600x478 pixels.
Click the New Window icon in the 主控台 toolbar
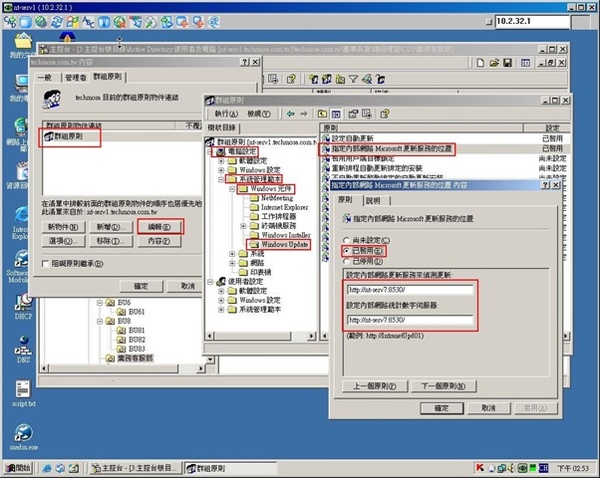click(x=525, y=63)
